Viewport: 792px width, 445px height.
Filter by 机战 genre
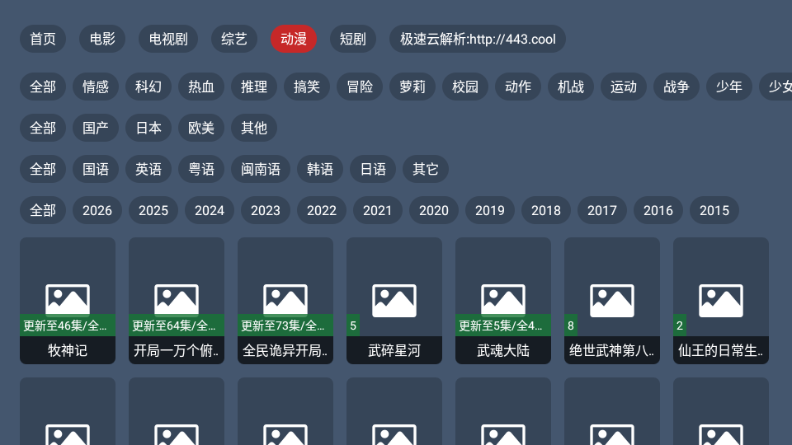click(x=571, y=87)
